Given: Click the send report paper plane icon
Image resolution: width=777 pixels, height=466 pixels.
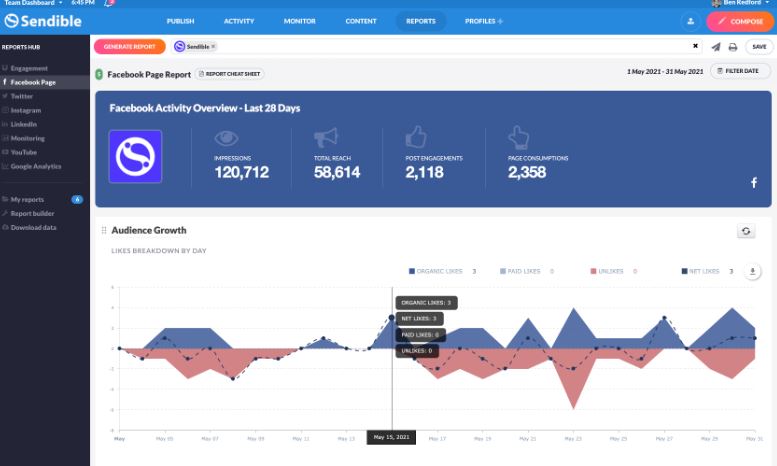Looking at the screenshot, I should click(x=716, y=47).
